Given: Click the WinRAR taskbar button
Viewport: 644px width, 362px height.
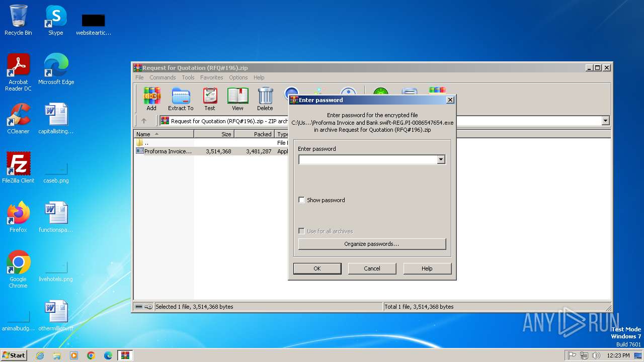Looking at the screenshot, I should (125, 355).
